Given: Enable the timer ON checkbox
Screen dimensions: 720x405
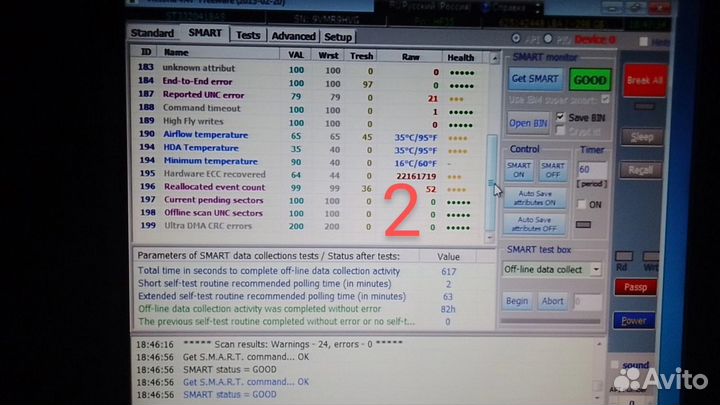Looking at the screenshot, I should 581,204.
